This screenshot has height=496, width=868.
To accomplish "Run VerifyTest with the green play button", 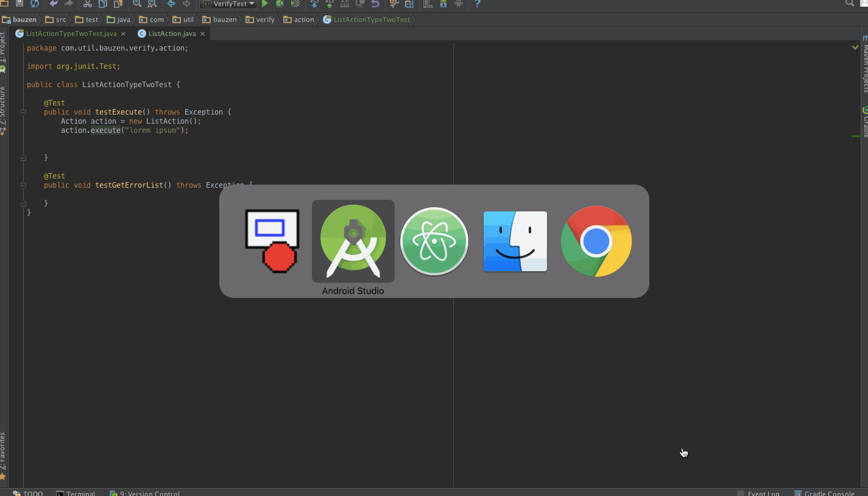I will pos(265,4).
